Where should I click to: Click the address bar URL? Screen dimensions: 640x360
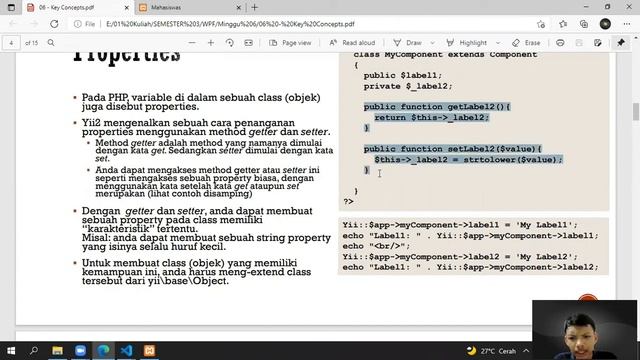(x=230, y=24)
